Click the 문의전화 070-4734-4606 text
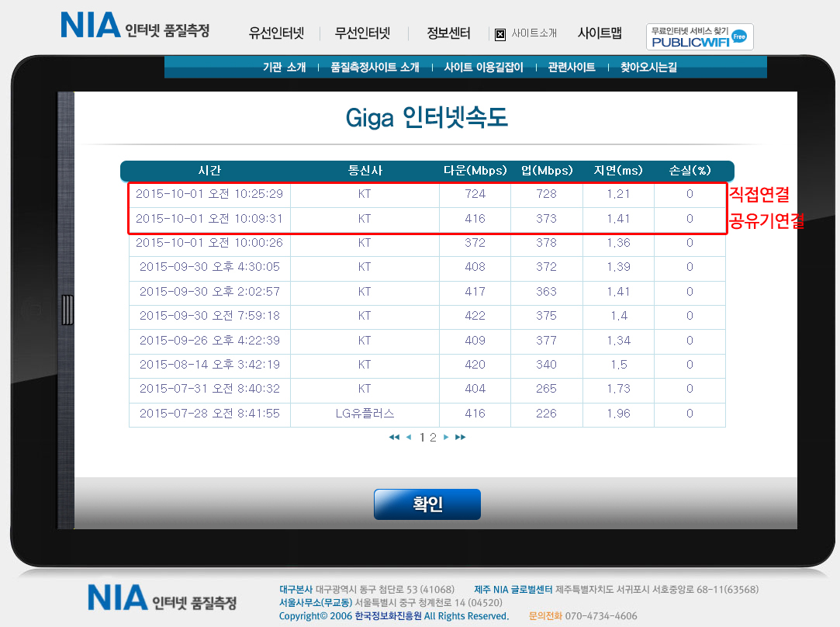This screenshot has height=627, width=840. coord(582,615)
